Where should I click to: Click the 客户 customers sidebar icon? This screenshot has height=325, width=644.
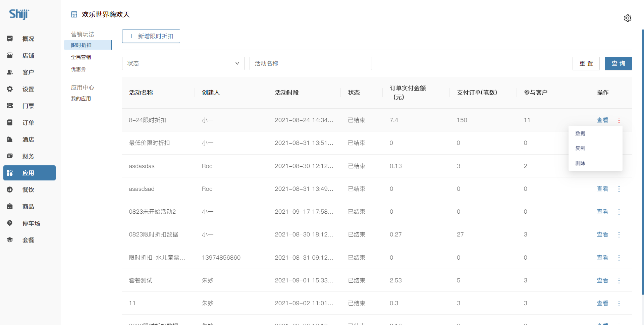[x=10, y=72]
